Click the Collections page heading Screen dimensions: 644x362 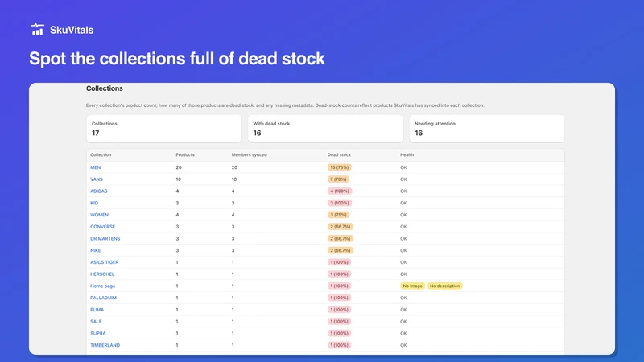(x=105, y=88)
